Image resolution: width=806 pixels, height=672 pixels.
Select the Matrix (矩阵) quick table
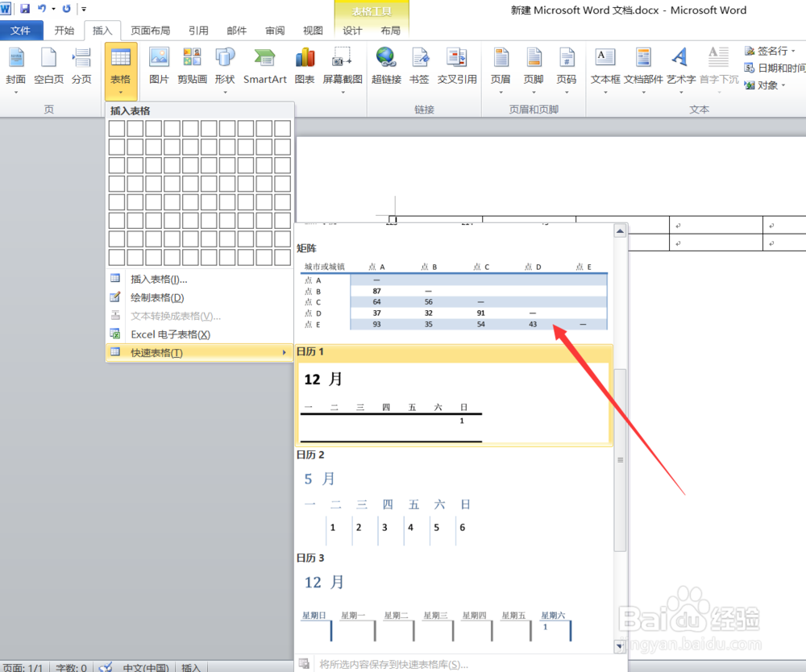click(x=454, y=291)
